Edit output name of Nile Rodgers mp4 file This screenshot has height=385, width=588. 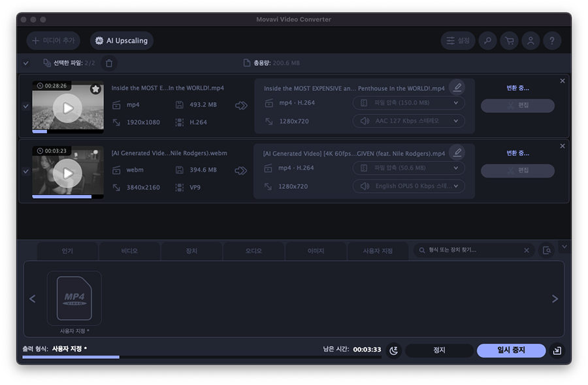point(457,152)
